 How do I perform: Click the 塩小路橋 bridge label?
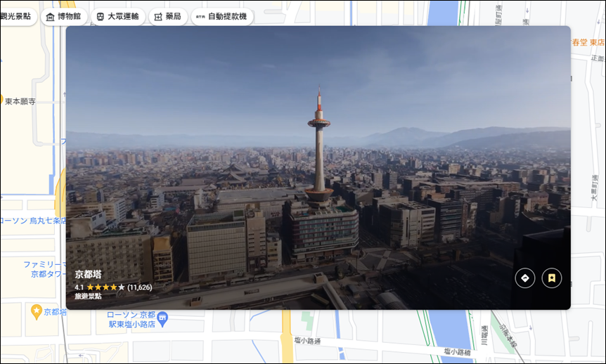(x=457, y=351)
